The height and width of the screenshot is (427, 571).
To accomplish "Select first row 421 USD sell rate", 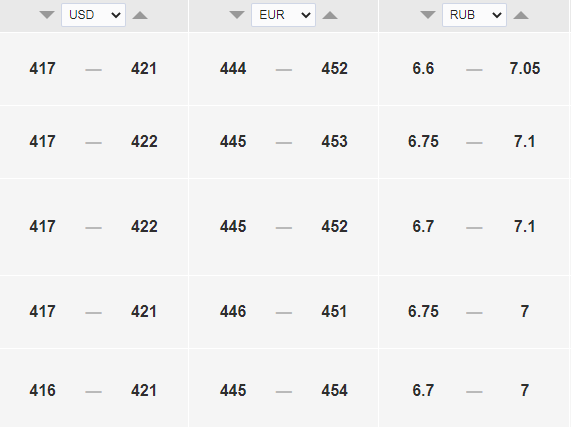I will (144, 68).
